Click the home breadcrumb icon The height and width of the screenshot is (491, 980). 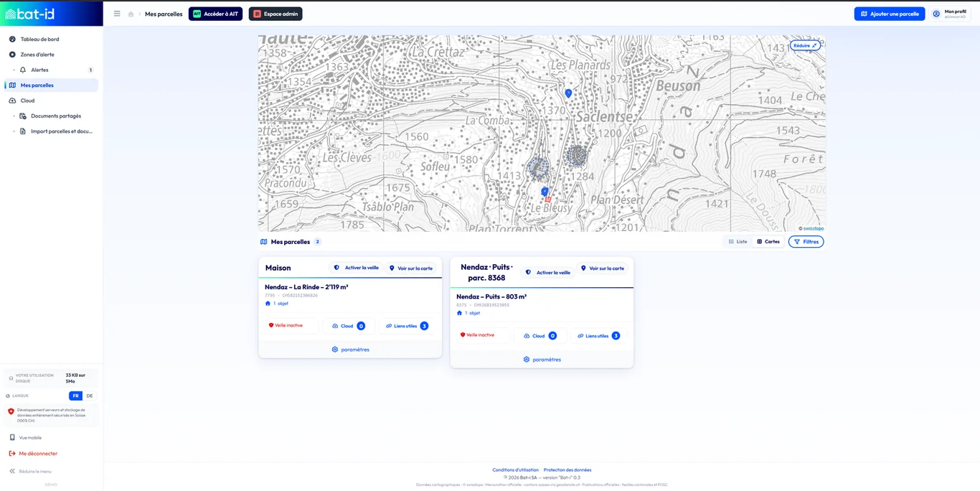[131, 14]
